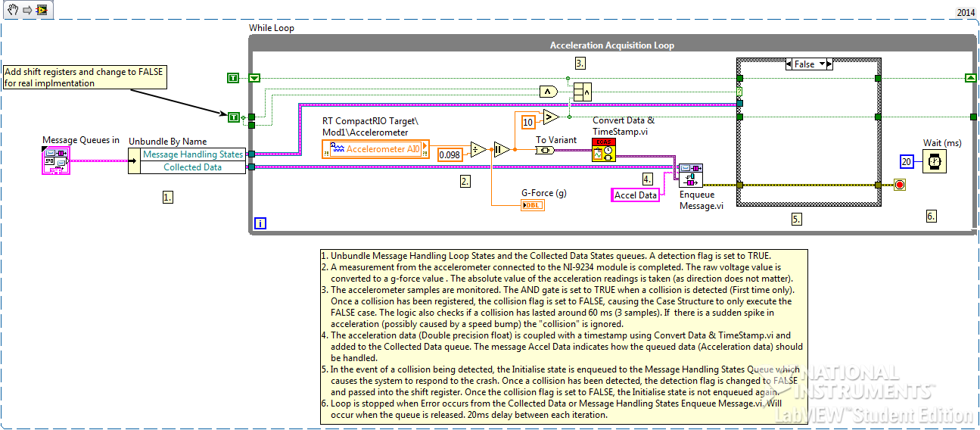
Task: Select the Enqueue Message.vi node
Action: point(690,175)
